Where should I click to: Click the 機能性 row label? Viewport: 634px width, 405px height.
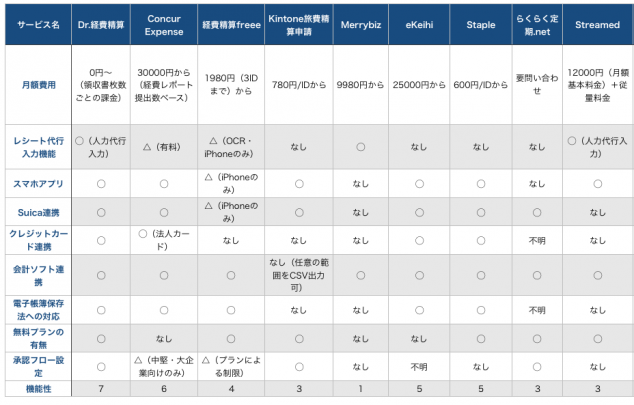(38, 389)
